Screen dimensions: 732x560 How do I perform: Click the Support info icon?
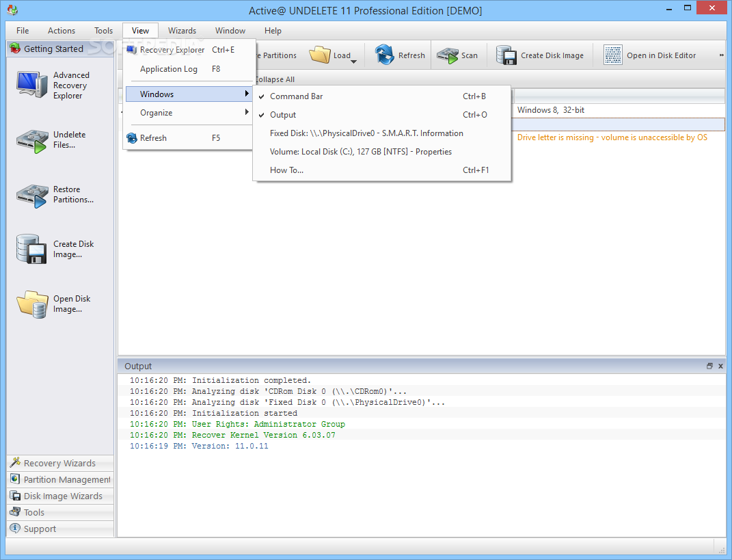click(15, 529)
